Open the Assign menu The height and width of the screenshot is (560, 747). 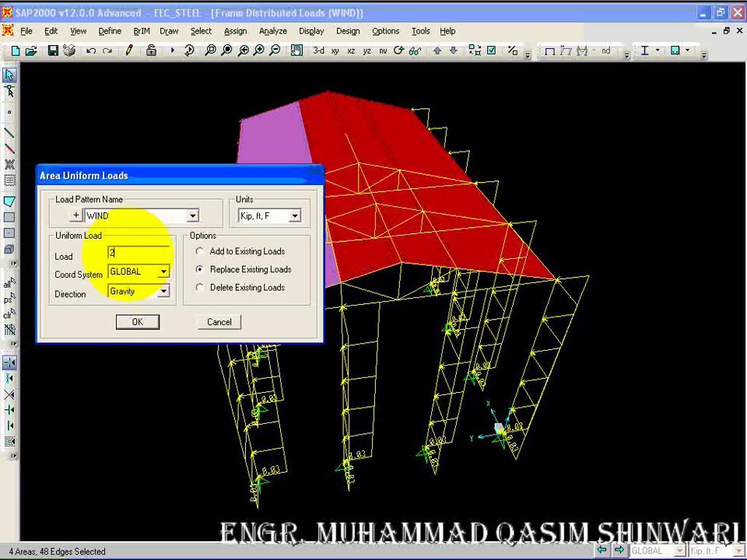point(235,31)
